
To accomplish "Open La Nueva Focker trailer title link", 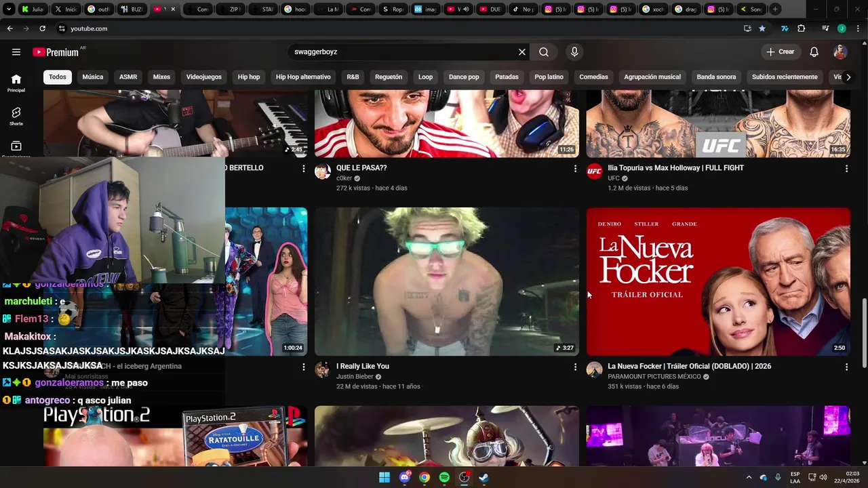I will pyautogui.click(x=689, y=367).
